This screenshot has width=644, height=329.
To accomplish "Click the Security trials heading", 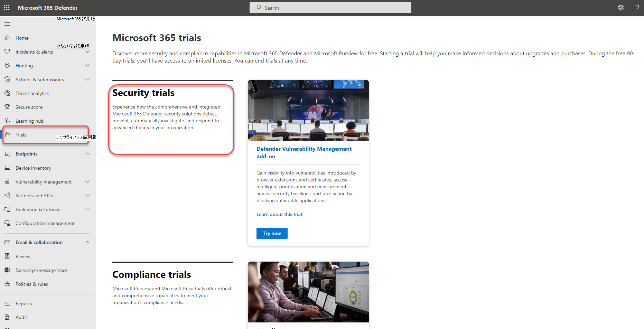I will click(x=143, y=93).
